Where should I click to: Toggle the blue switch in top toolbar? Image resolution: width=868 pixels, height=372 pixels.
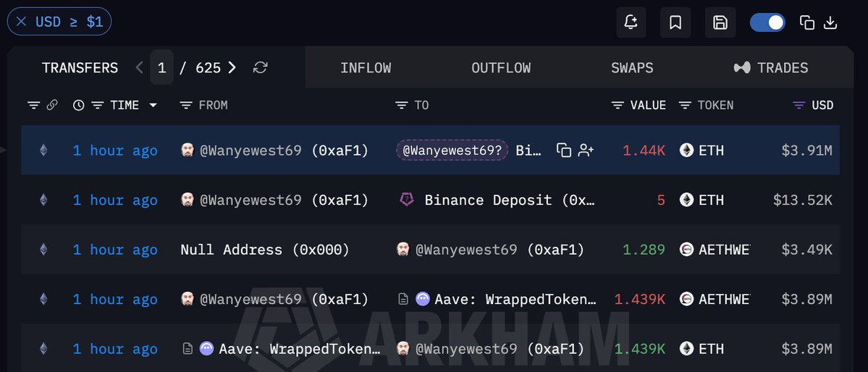click(767, 22)
